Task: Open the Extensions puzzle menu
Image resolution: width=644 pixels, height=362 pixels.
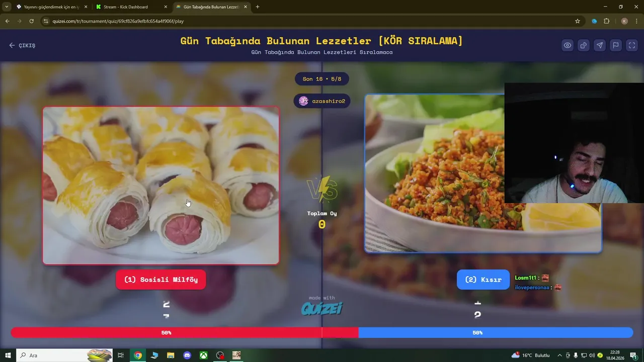Action: click(606, 21)
